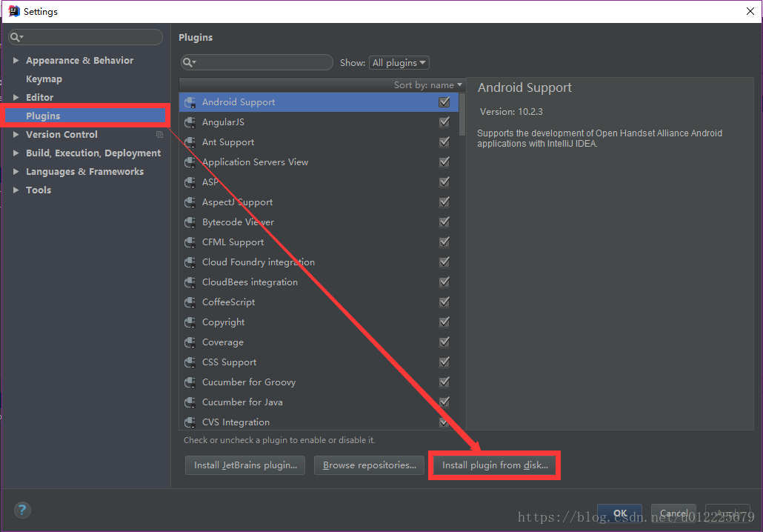Click the Cucumber for Groovy plugin icon
The image size is (763, 532).
tap(190, 382)
